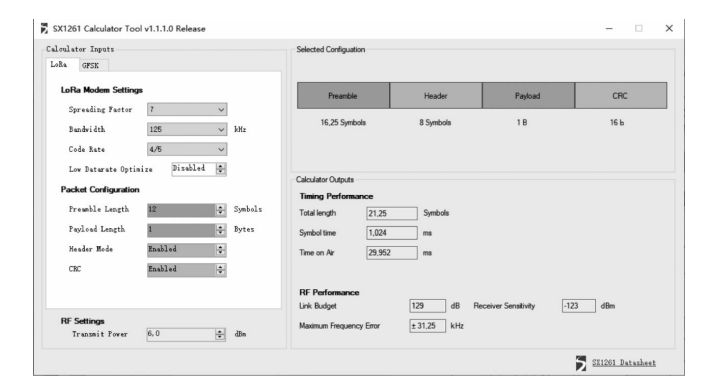Select the CRC block in packet diagram
The height and width of the screenshot is (382, 722).
coord(621,96)
